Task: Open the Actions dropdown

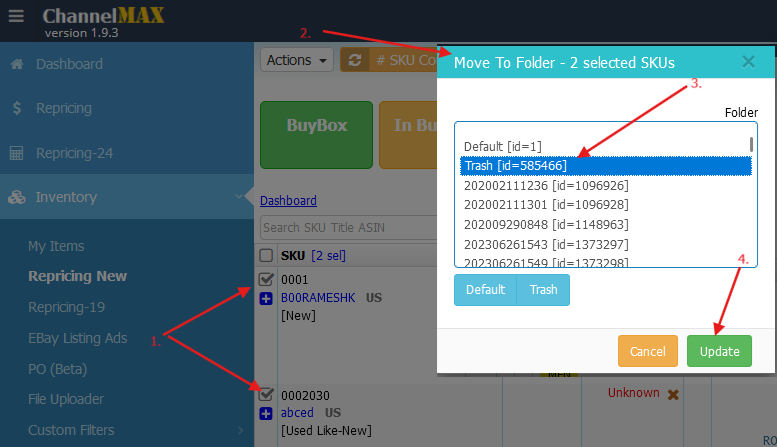Action: [x=297, y=60]
